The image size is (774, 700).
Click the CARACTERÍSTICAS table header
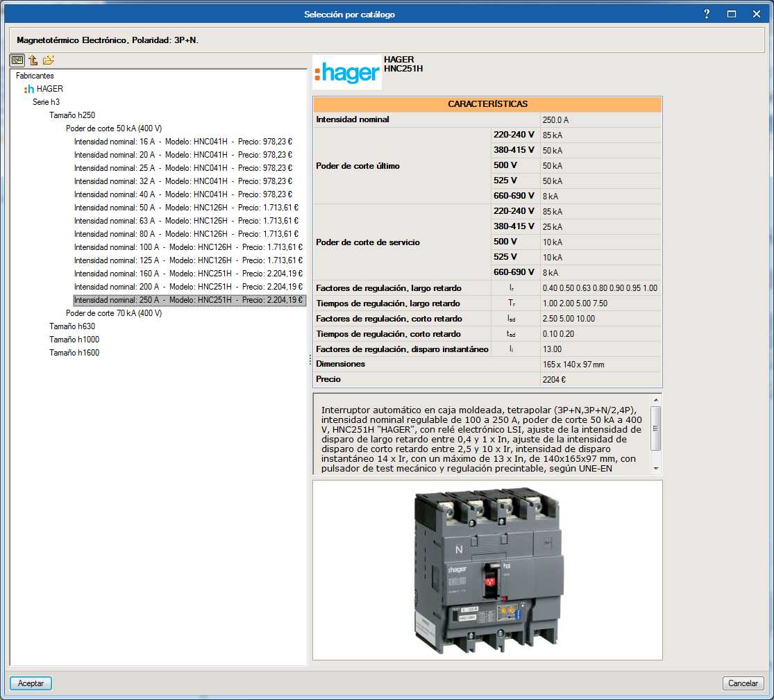[488, 104]
